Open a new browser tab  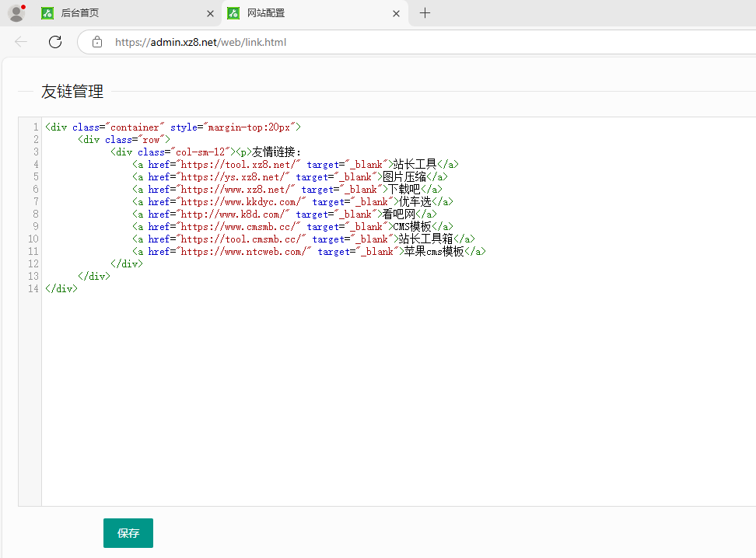425,13
